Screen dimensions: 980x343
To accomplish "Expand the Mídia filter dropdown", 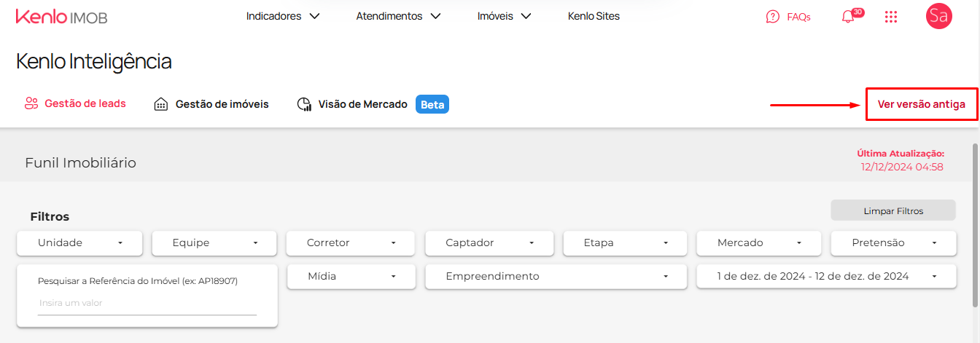I will pos(351,277).
